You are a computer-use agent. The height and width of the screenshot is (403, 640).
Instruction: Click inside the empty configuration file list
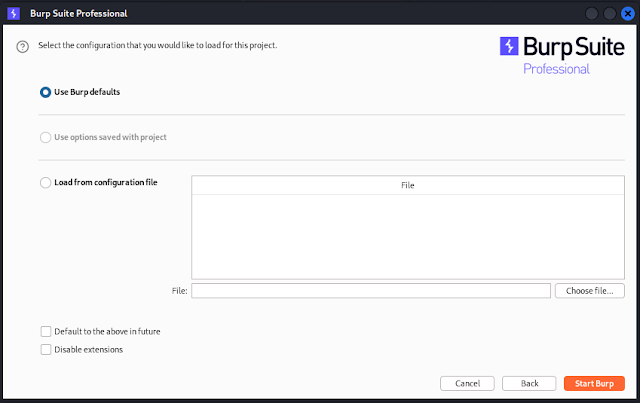pos(408,235)
